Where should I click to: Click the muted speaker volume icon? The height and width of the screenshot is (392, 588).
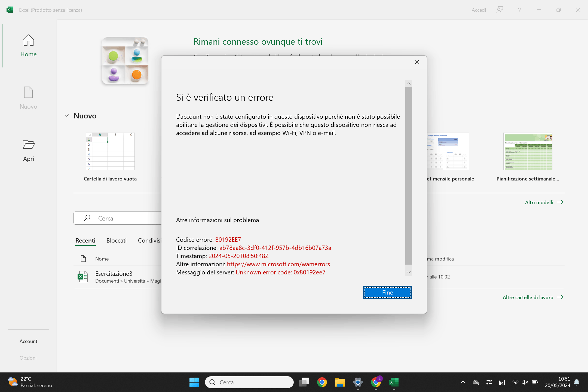click(x=525, y=382)
